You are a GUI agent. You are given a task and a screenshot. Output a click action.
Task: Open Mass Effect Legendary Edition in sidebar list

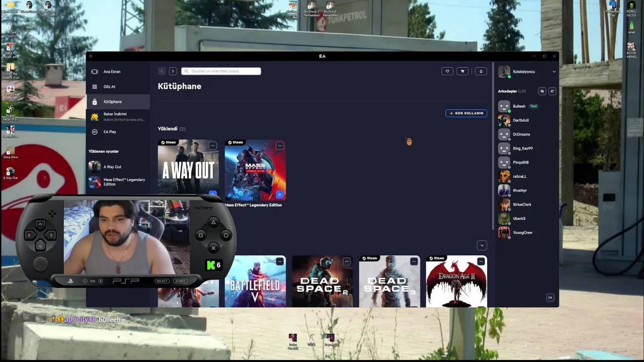(118, 182)
